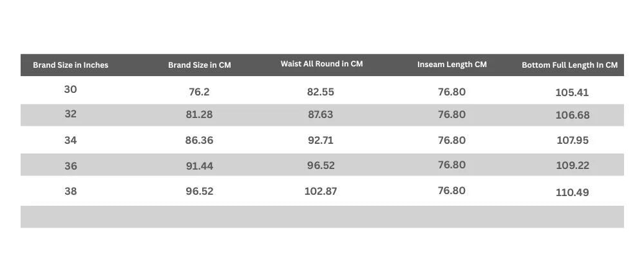This screenshot has height=258, width=644.
Task: Click the size 36 inches cell
Action: tap(70, 166)
